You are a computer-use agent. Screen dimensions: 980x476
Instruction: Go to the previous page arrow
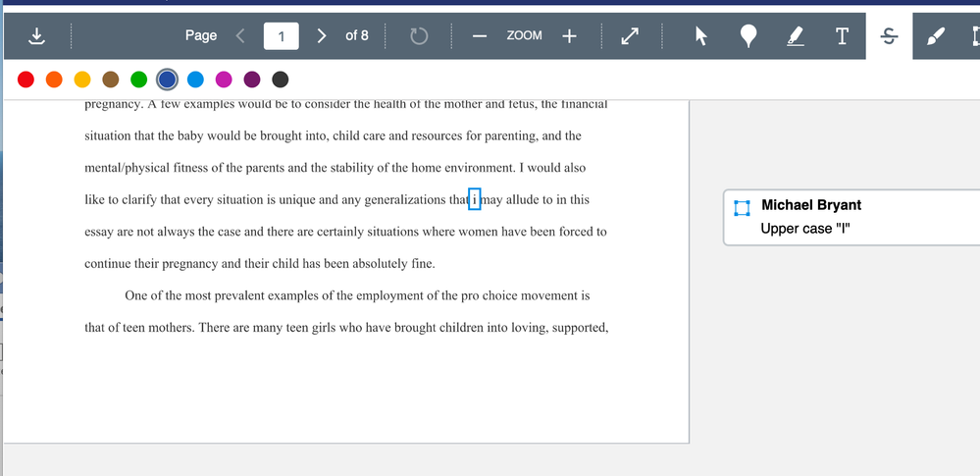coord(241,36)
